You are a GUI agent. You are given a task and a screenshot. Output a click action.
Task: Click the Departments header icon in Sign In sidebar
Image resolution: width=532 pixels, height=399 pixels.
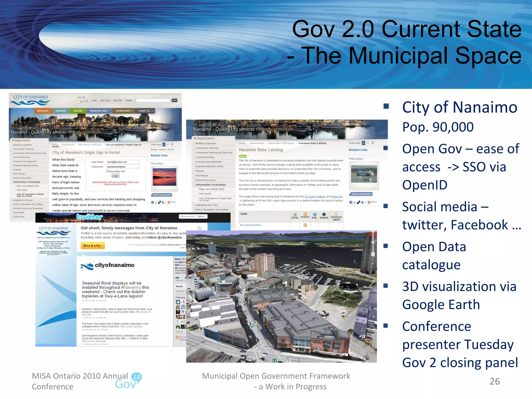[x=13, y=140]
